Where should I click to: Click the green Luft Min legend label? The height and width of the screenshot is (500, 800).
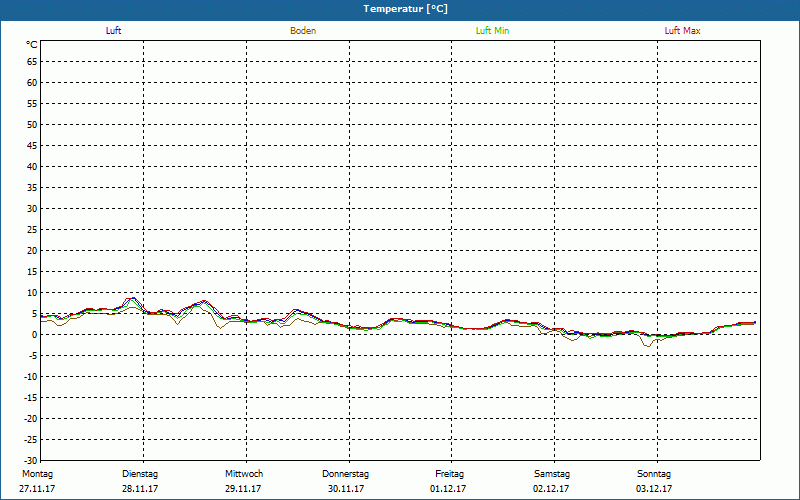point(492,31)
